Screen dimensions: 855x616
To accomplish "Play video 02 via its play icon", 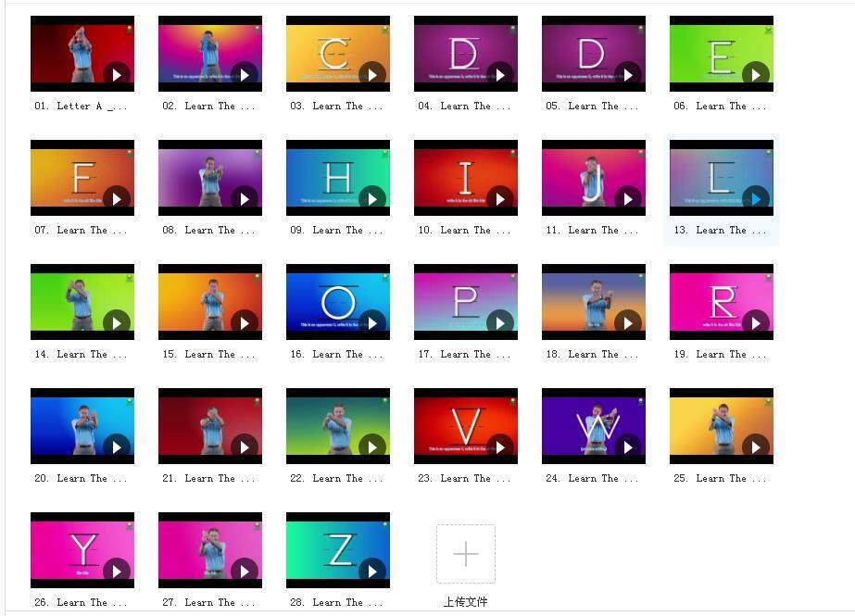I will [245, 75].
